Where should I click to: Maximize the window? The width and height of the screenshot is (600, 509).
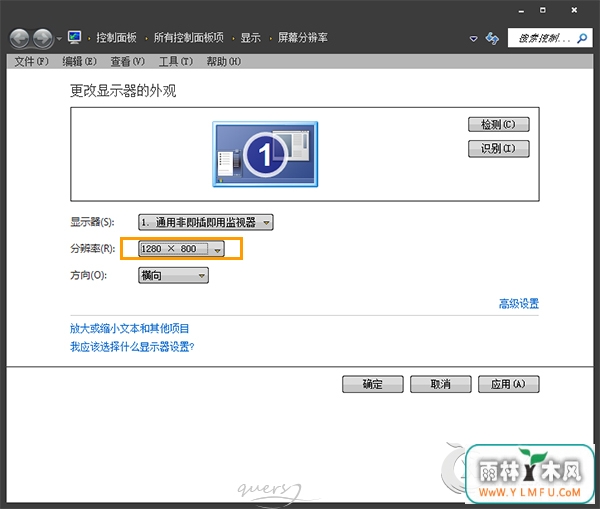pyautogui.click(x=543, y=10)
